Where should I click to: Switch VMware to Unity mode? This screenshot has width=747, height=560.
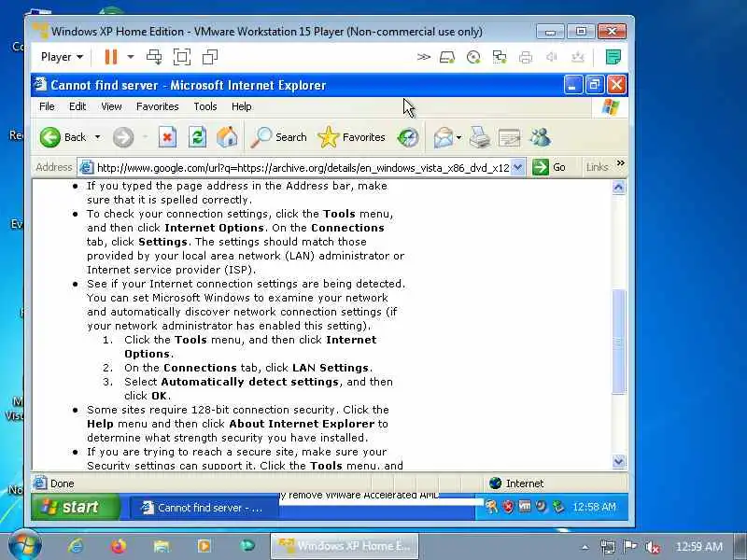(x=210, y=57)
